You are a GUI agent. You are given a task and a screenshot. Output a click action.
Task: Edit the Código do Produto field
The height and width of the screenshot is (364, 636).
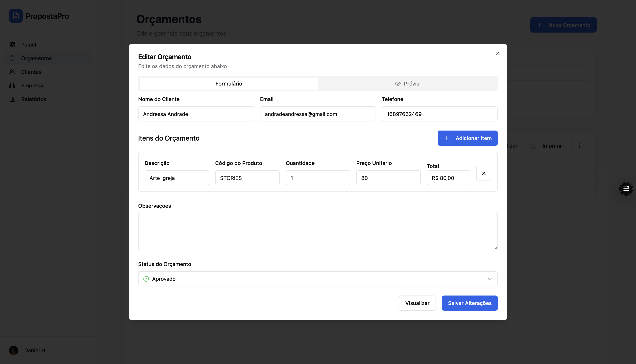tap(247, 178)
